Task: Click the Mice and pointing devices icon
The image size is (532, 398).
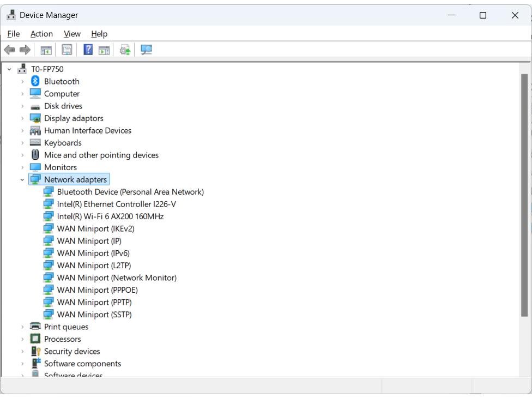Action: 35,155
